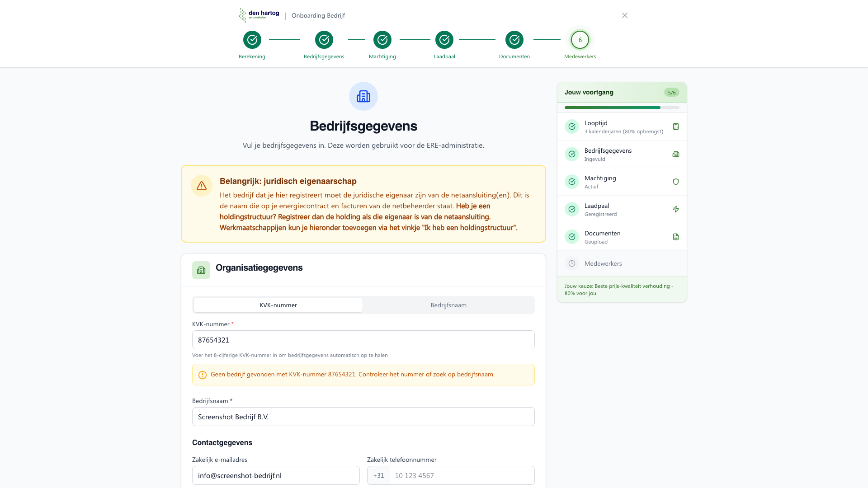Open the Medewerkers step numbered 6
868x488 pixels.
pos(580,40)
